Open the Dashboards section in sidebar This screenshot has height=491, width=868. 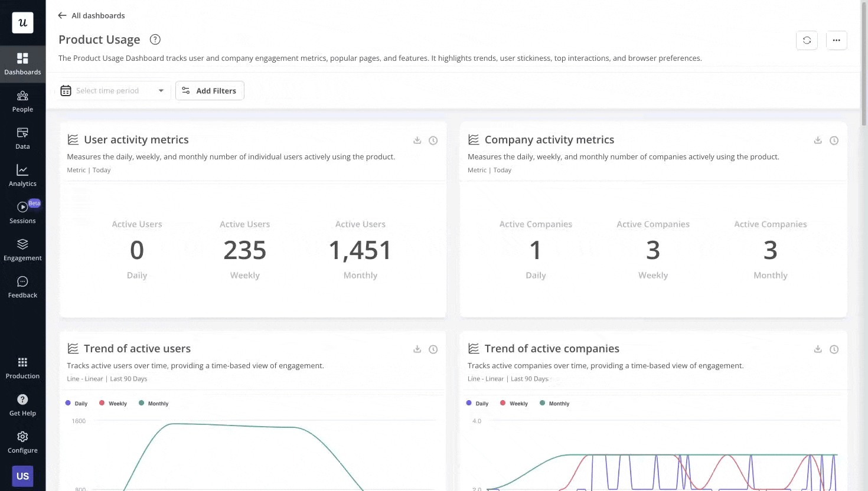tap(22, 62)
